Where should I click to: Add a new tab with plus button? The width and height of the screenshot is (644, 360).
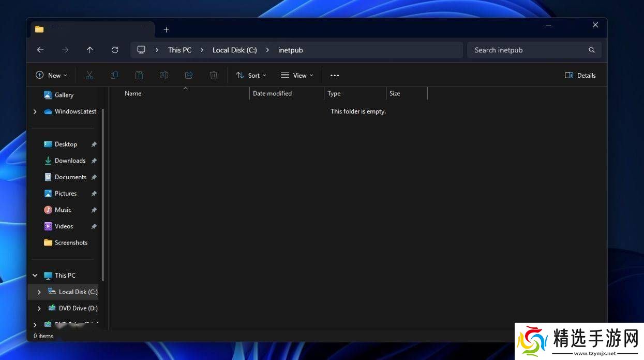tap(166, 30)
